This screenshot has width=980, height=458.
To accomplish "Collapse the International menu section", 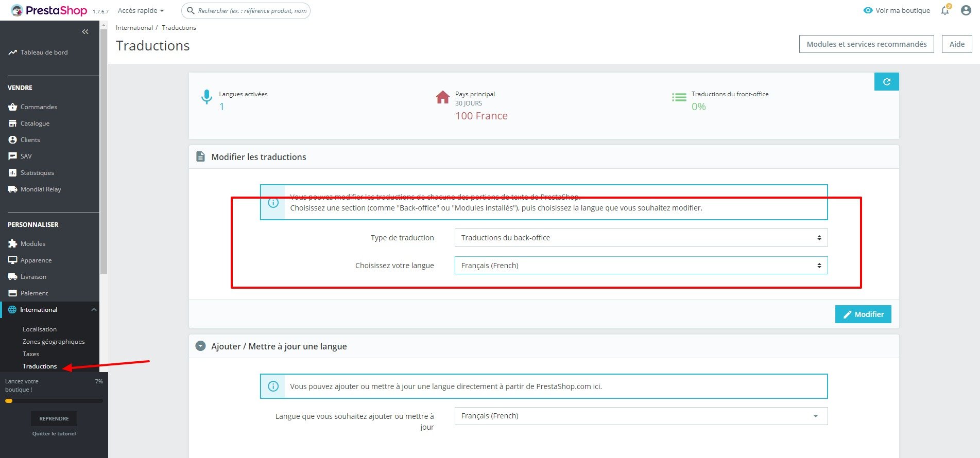I will (94, 310).
